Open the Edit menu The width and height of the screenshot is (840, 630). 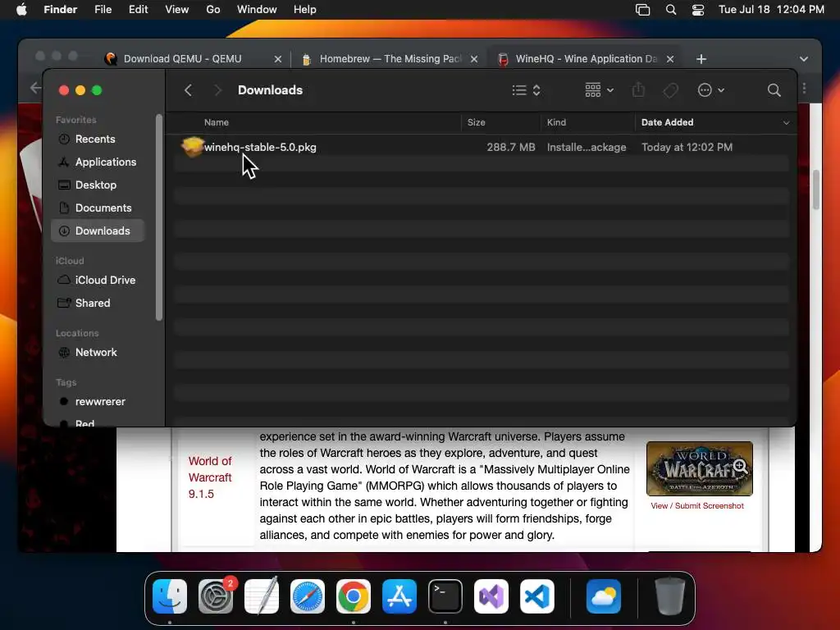138,10
